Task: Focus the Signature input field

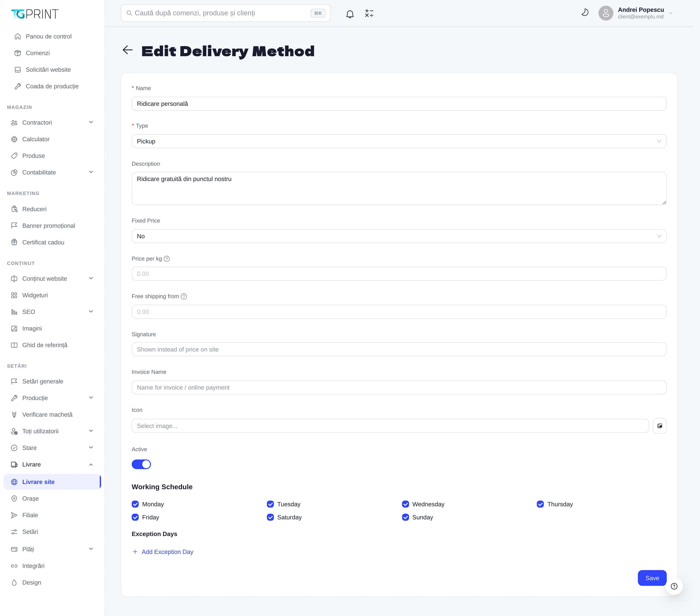Action: [399, 349]
